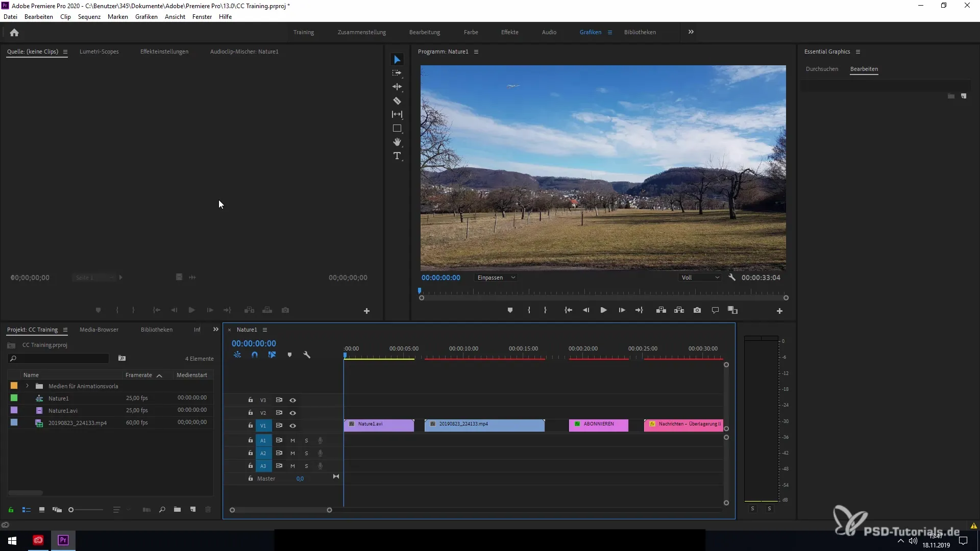This screenshot has width=980, height=551.
Task: Toggle V3 track visibility eye
Action: pos(293,400)
